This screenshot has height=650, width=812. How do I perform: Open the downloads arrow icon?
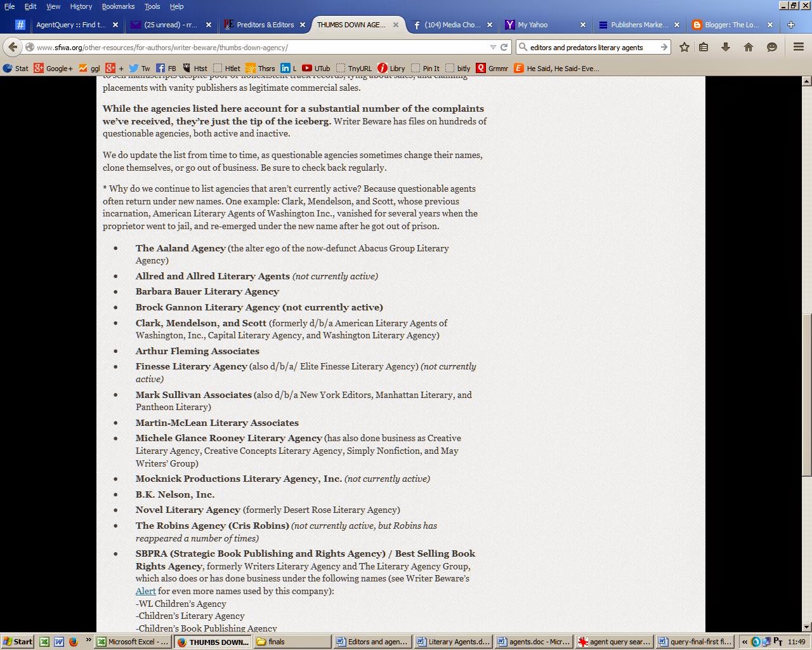click(726, 47)
